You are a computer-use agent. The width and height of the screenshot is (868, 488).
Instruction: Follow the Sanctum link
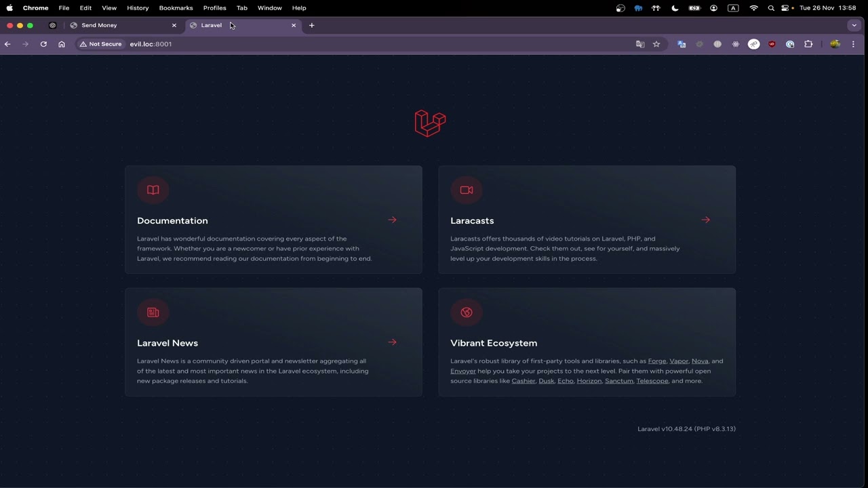(619, 381)
